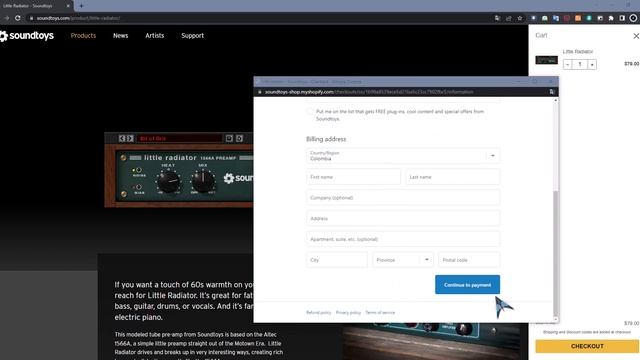This screenshot has height=360, width=640.
Task: Reload the page using browser refresh icon
Action: point(18,18)
